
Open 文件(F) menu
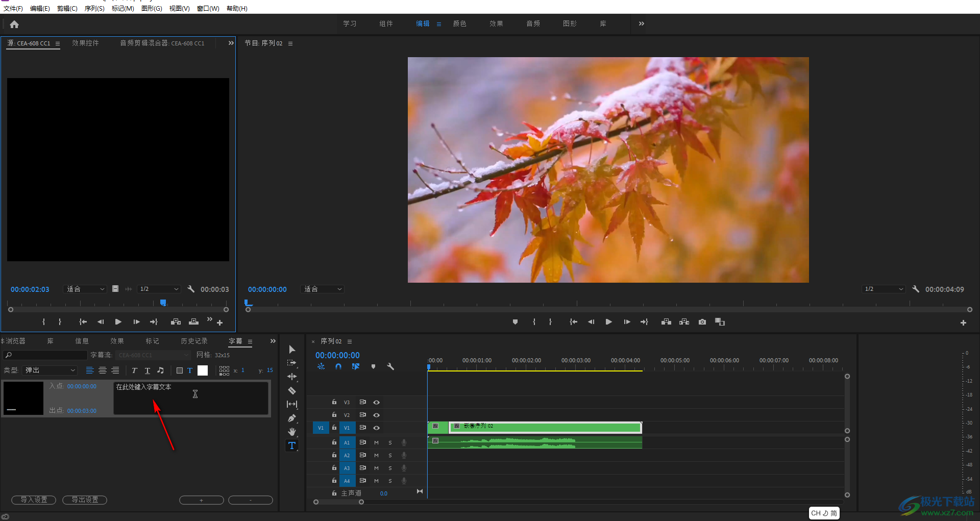pyautogui.click(x=13, y=8)
